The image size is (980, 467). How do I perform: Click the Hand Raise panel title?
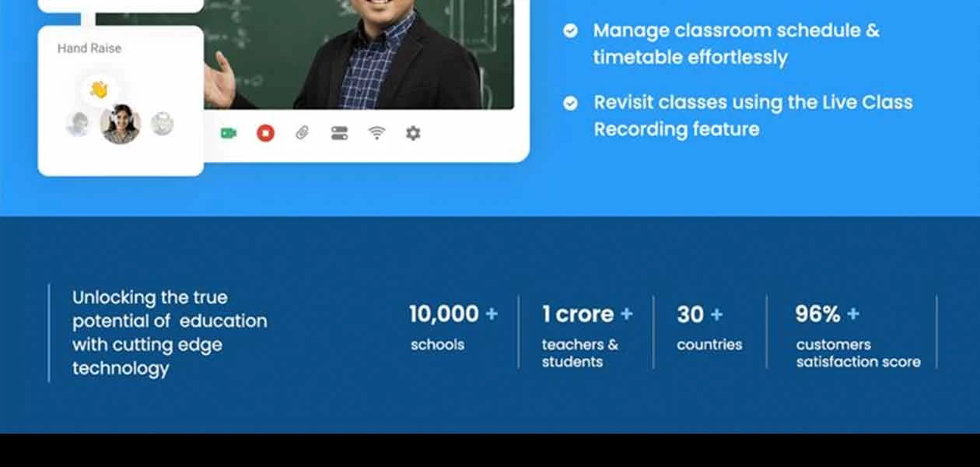pos(89,48)
